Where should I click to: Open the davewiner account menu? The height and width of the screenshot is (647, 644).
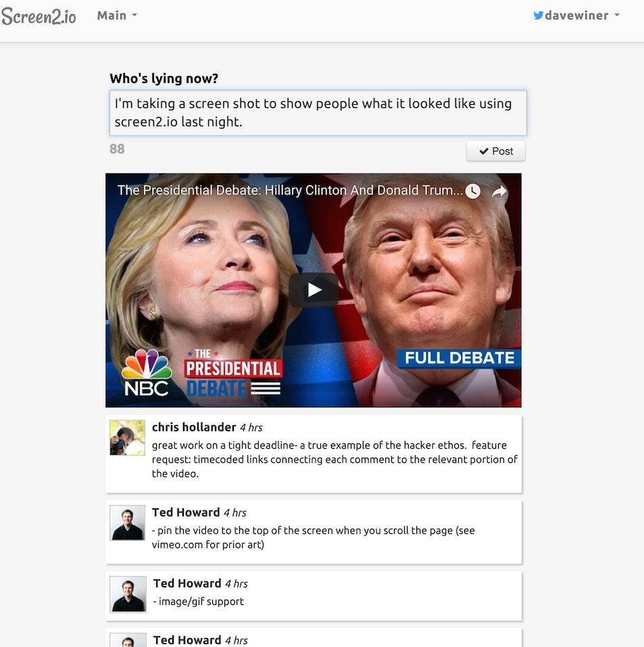(576, 16)
